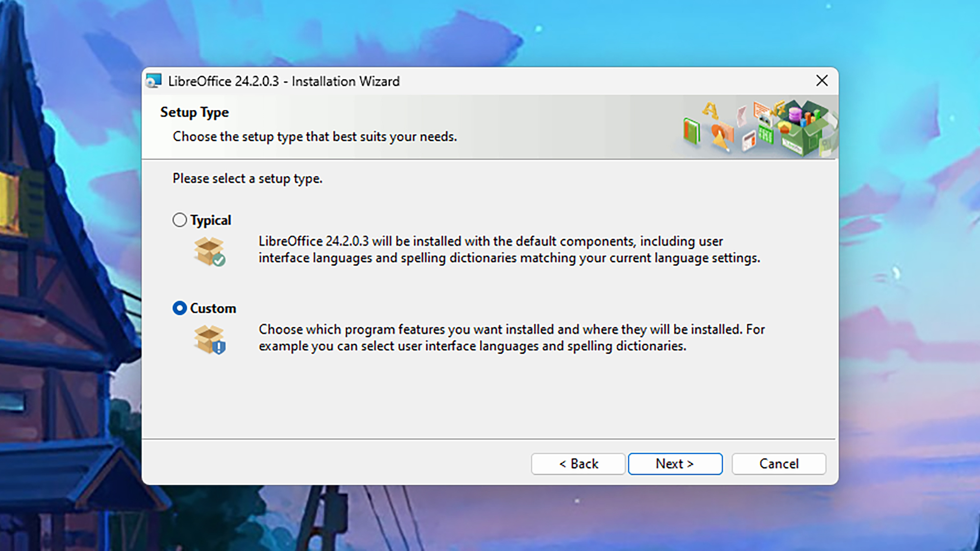Viewport: 980px width, 551px height.
Task: Click the 'Custom' option label
Action: tap(213, 309)
